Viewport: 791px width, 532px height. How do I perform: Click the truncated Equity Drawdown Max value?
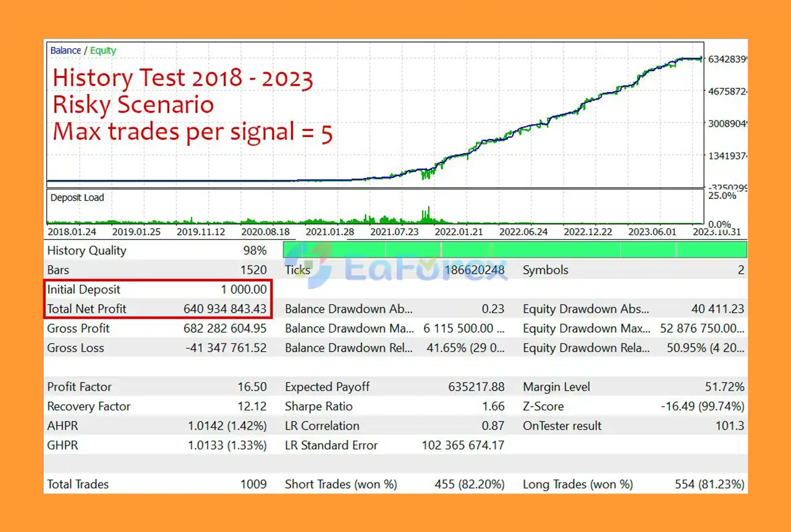coord(701,328)
